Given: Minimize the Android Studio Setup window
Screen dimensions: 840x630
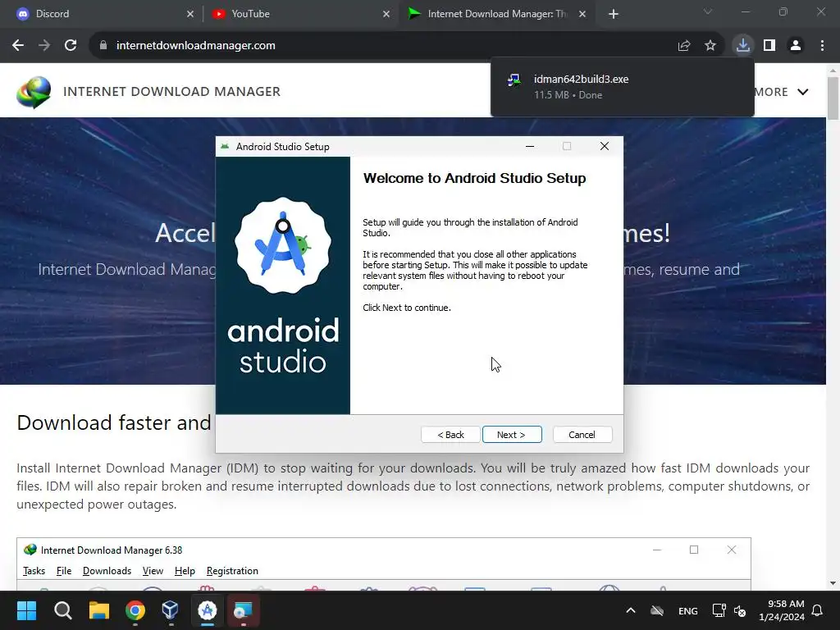Looking at the screenshot, I should [530, 146].
